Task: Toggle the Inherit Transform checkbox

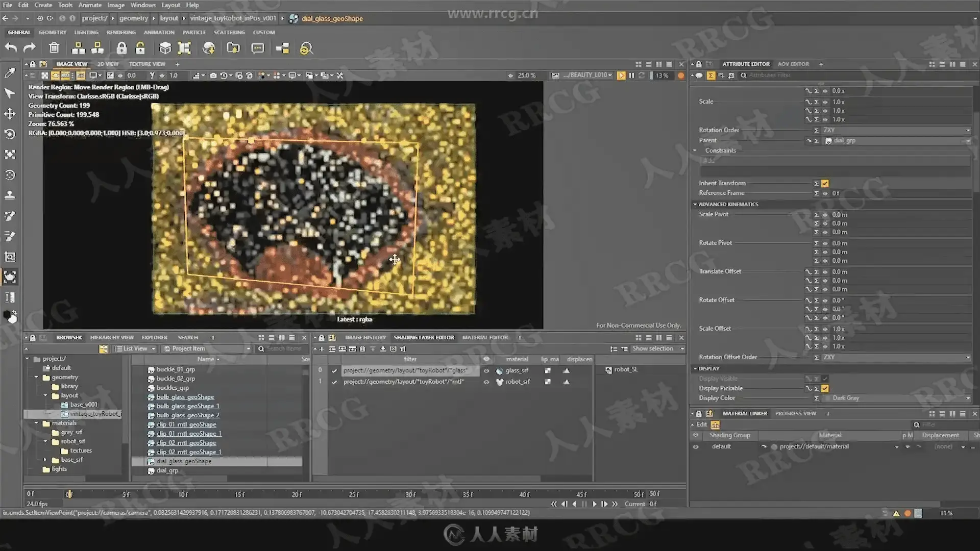Action: pos(825,183)
